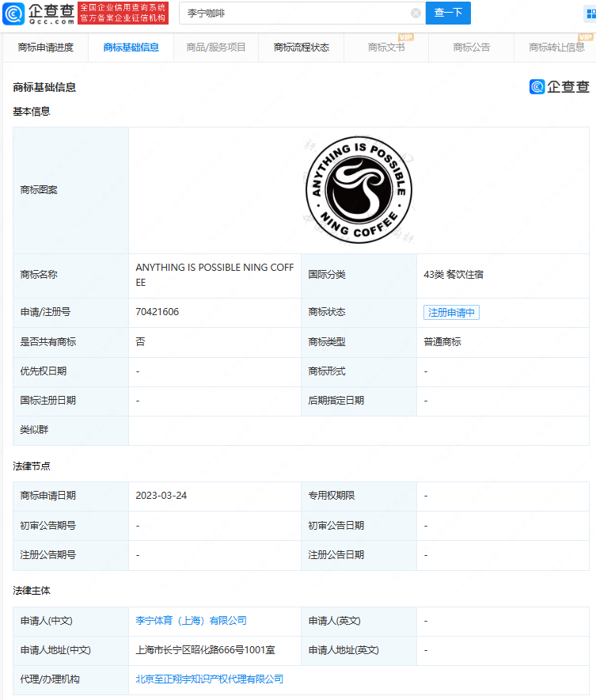Clear the search box using the X icon
This screenshot has width=596, height=700.
pos(416,13)
